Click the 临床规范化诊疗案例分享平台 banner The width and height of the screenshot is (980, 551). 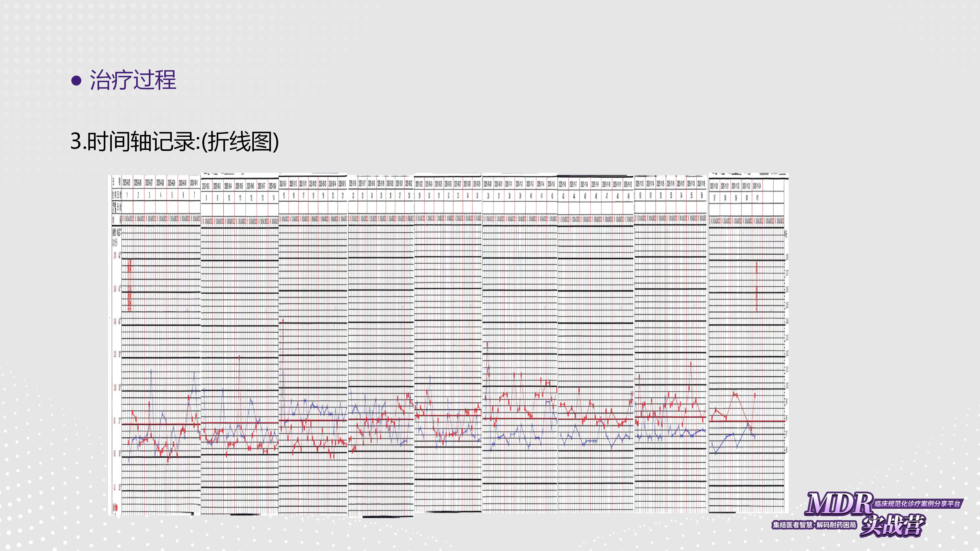tap(917, 504)
